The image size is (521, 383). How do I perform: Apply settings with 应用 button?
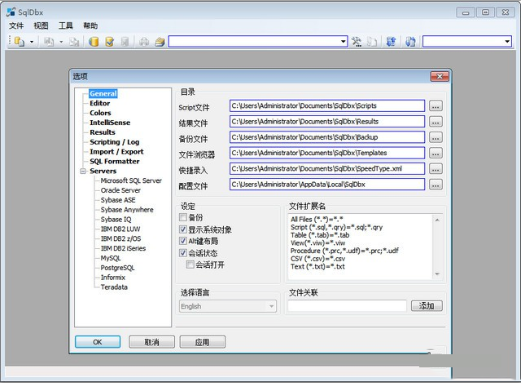[x=202, y=342]
